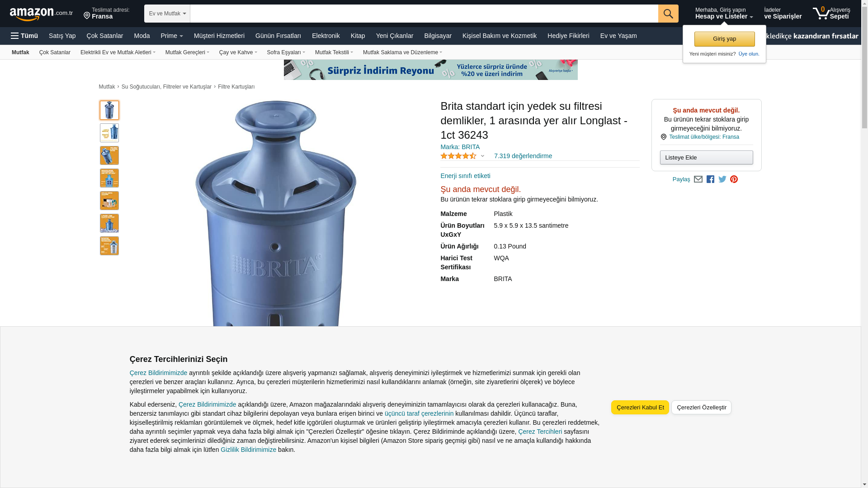Click the Listeye Ekle button
Screen dimensions: 868x488
tap(706, 157)
